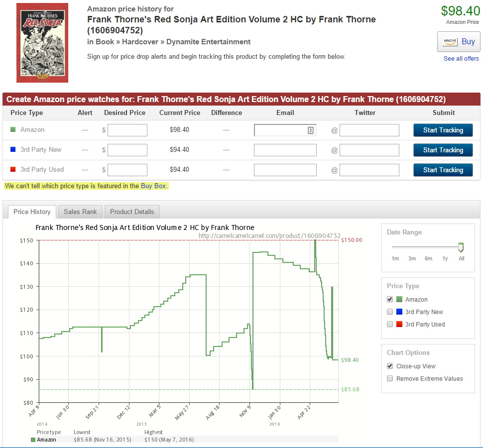The width and height of the screenshot is (483, 448).
Task: Click the $94.40 current price for 3rd Party New
Action: [x=179, y=150]
